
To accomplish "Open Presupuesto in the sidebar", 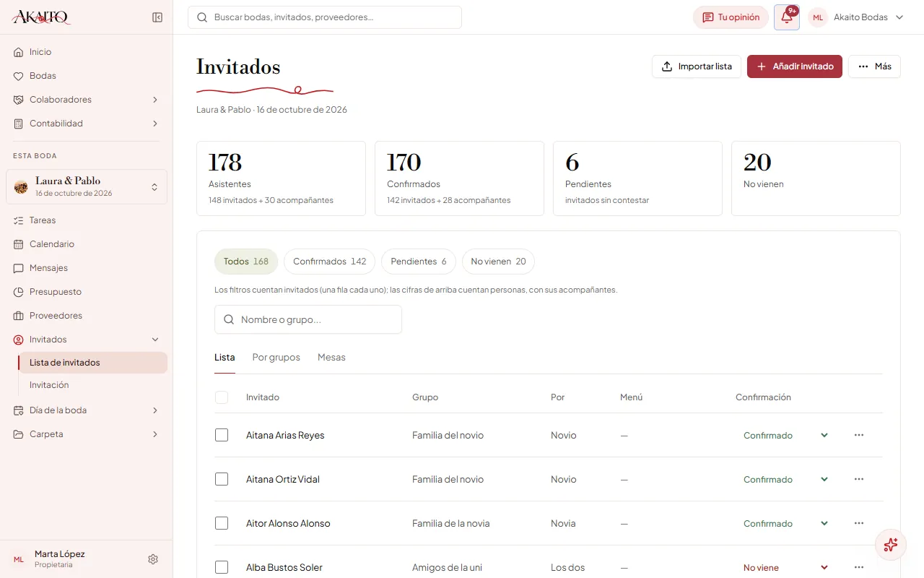I will (x=87, y=292).
